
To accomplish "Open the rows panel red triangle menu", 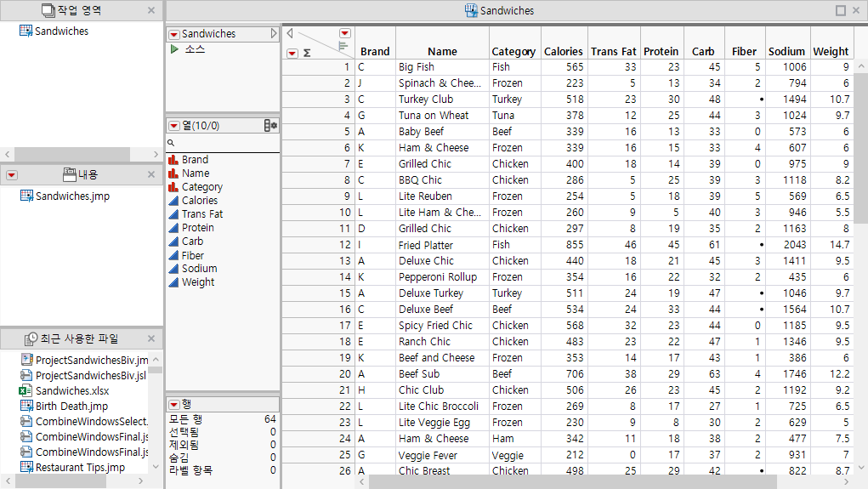I will tap(173, 404).
